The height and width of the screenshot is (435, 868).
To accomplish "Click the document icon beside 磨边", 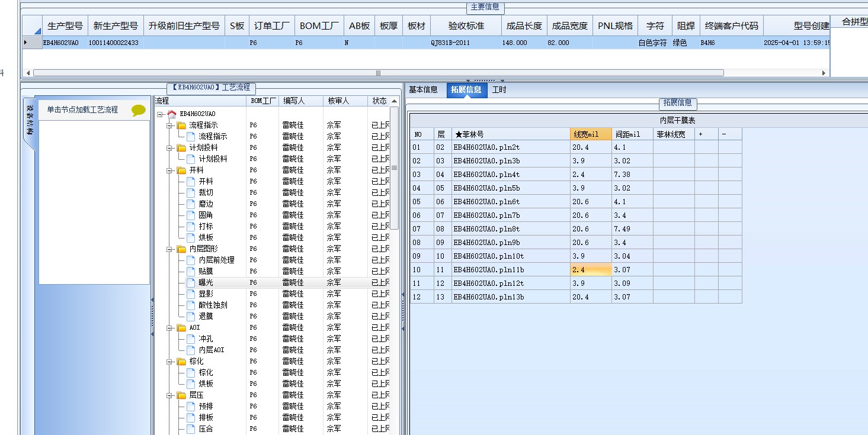I will 191,204.
